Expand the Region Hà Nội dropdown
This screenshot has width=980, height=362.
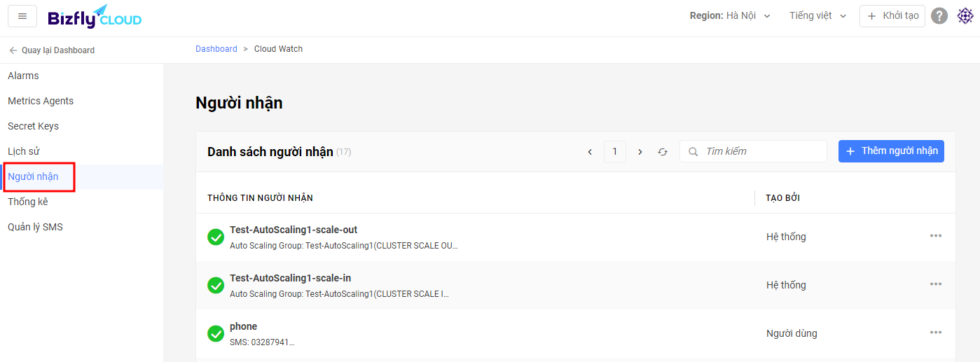point(730,16)
